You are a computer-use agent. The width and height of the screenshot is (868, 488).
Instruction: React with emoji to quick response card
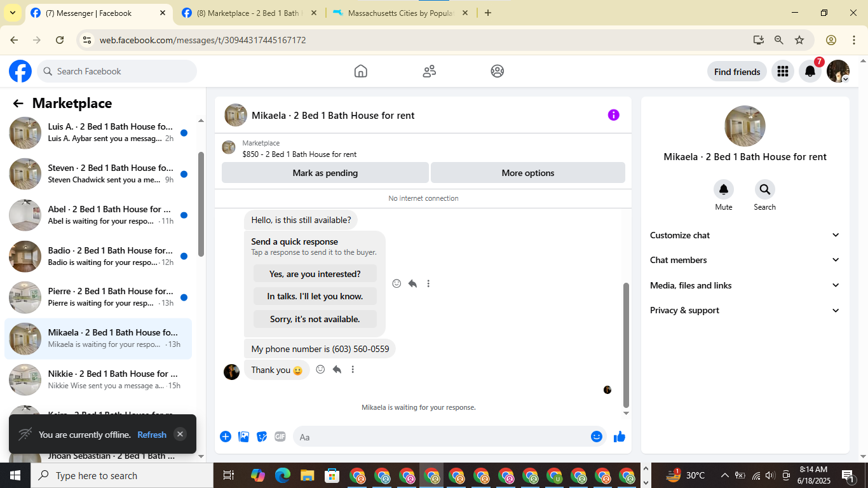tap(397, 283)
